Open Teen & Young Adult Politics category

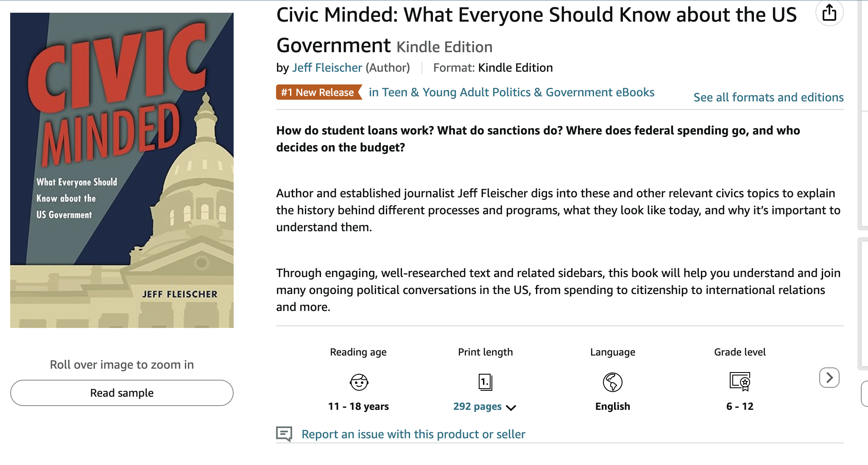click(511, 92)
